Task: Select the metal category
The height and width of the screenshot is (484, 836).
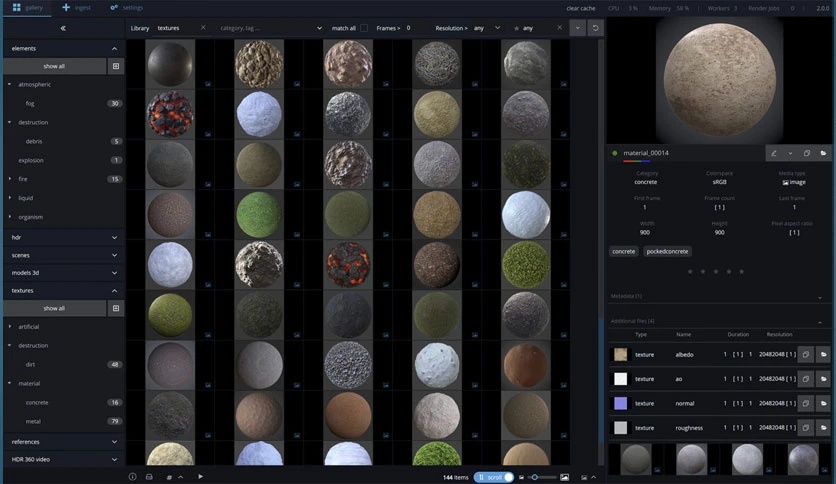Action: tap(33, 421)
